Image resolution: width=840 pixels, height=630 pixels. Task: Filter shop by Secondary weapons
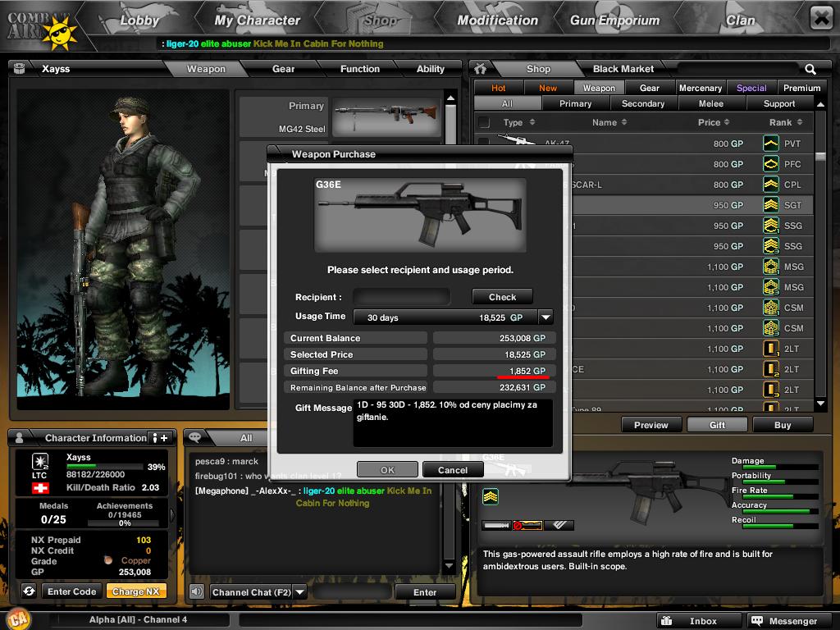pos(643,103)
